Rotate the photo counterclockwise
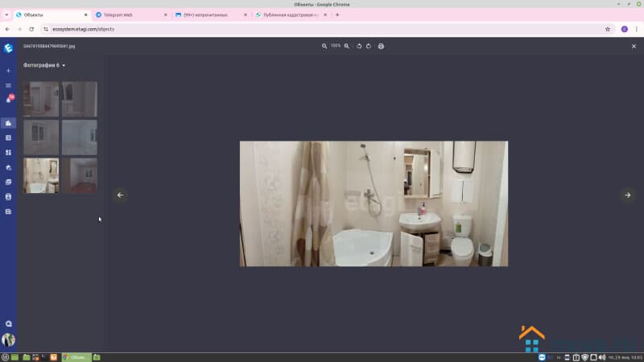Image resolution: width=644 pixels, height=362 pixels. pyautogui.click(x=359, y=46)
